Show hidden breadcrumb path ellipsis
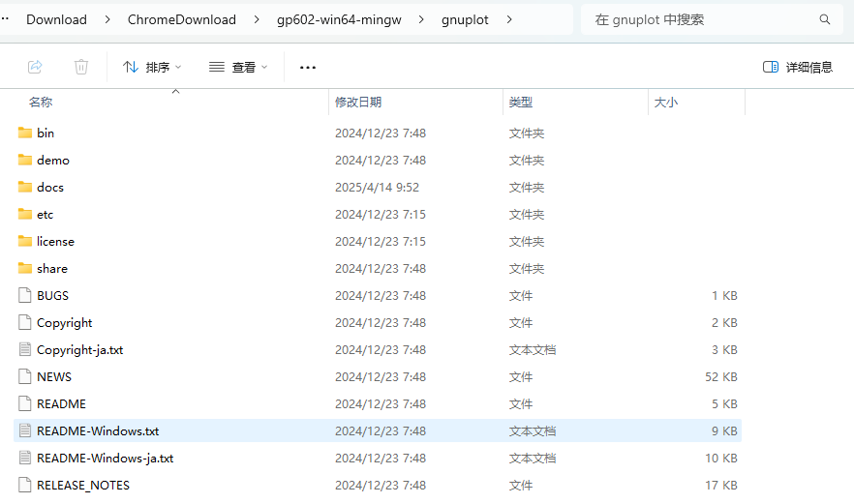This screenshot has height=504, width=854. 5,18
